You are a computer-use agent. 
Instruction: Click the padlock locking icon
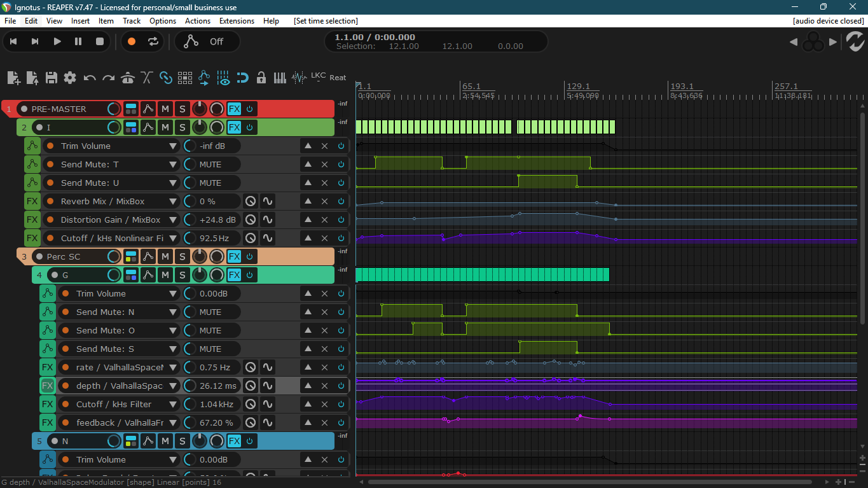pos(261,78)
